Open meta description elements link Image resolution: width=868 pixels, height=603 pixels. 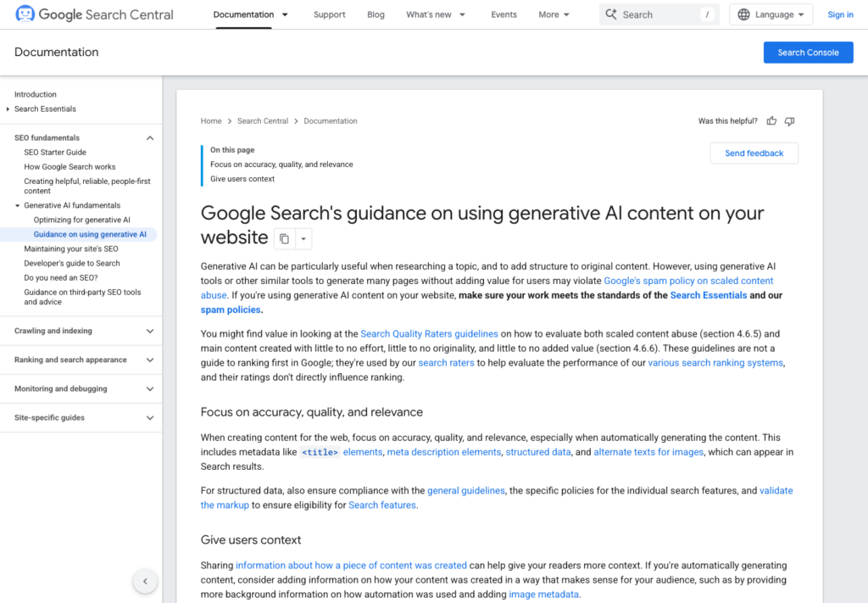pyautogui.click(x=443, y=452)
